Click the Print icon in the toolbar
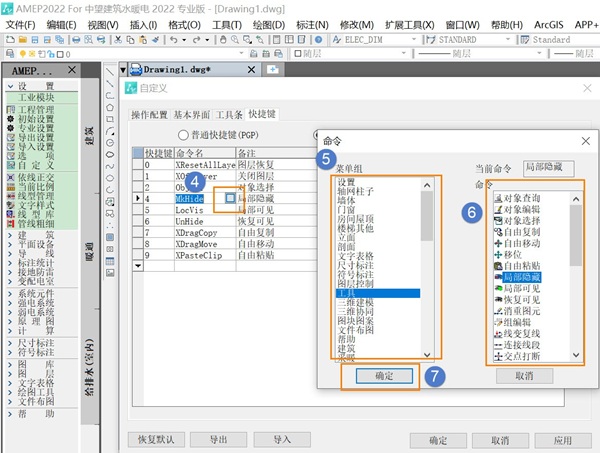The width and height of the screenshot is (600, 453). pyautogui.click(x=76, y=39)
